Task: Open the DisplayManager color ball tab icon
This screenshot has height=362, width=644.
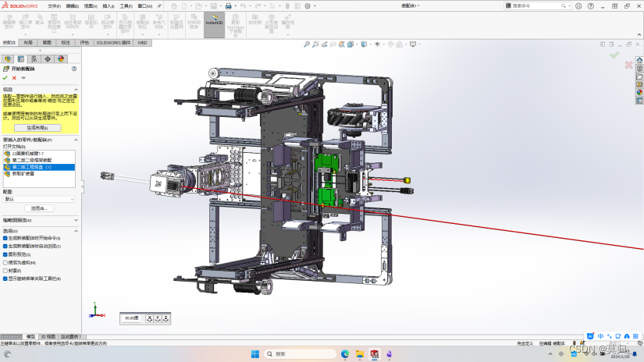Action: click(61, 59)
